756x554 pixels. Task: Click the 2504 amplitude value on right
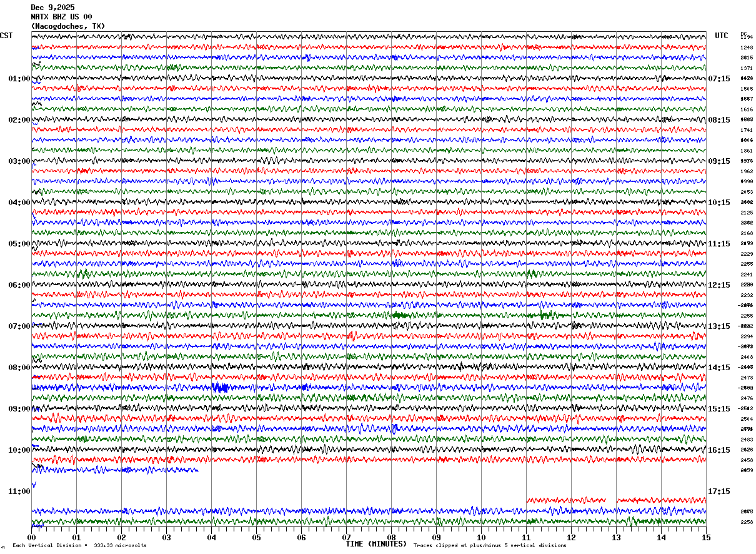747,419
